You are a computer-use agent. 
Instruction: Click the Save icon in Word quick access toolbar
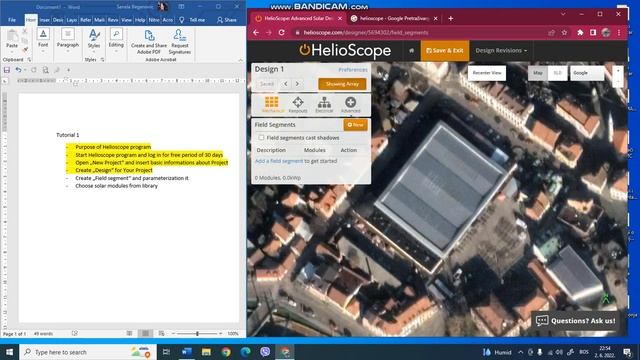coord(7,70)
